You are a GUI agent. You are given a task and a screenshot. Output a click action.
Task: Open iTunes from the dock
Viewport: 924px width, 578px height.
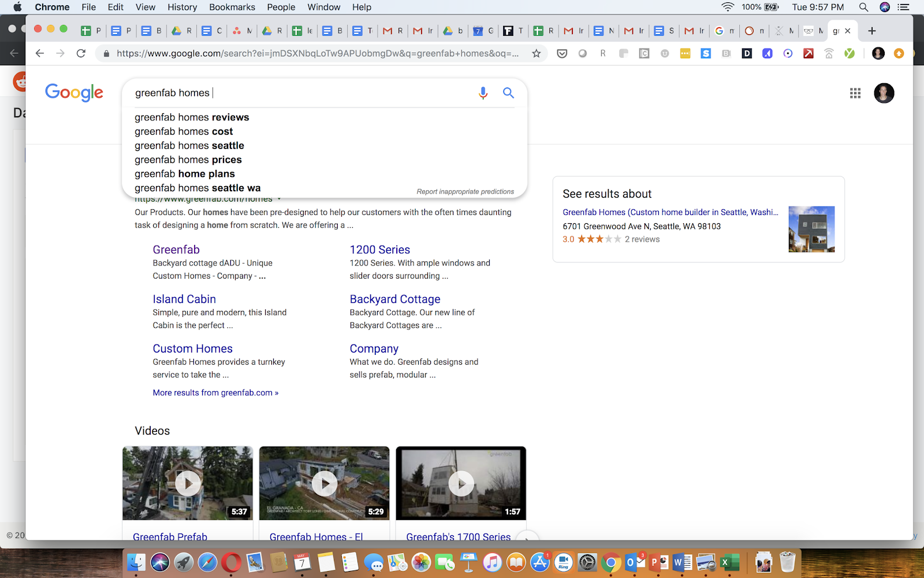point(492,562)
